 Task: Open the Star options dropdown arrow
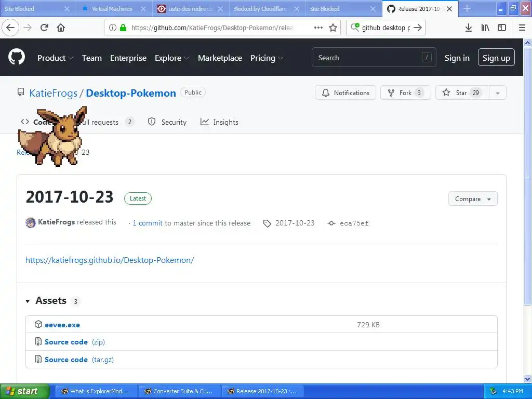tap(497, 92)
